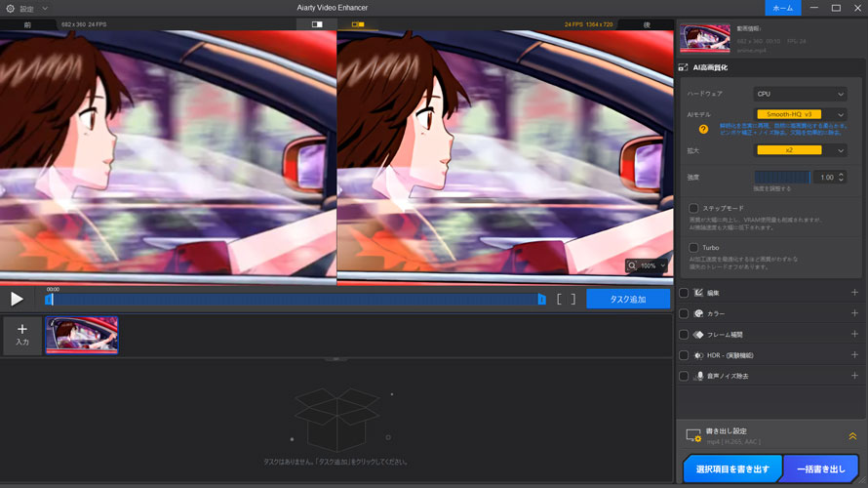
Task: Click the フレーム補間 diamond icon
Action: coord(698,335)
